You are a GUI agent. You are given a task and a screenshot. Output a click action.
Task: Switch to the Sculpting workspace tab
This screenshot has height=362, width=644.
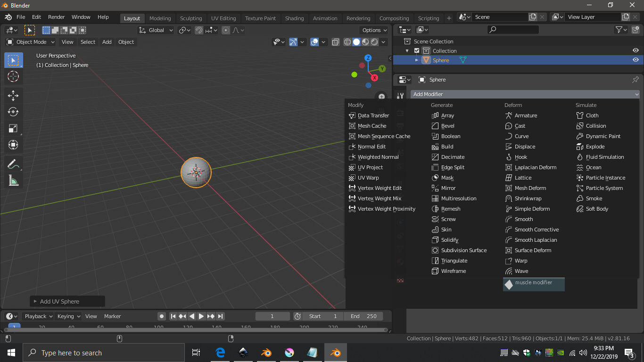[191, 18]
